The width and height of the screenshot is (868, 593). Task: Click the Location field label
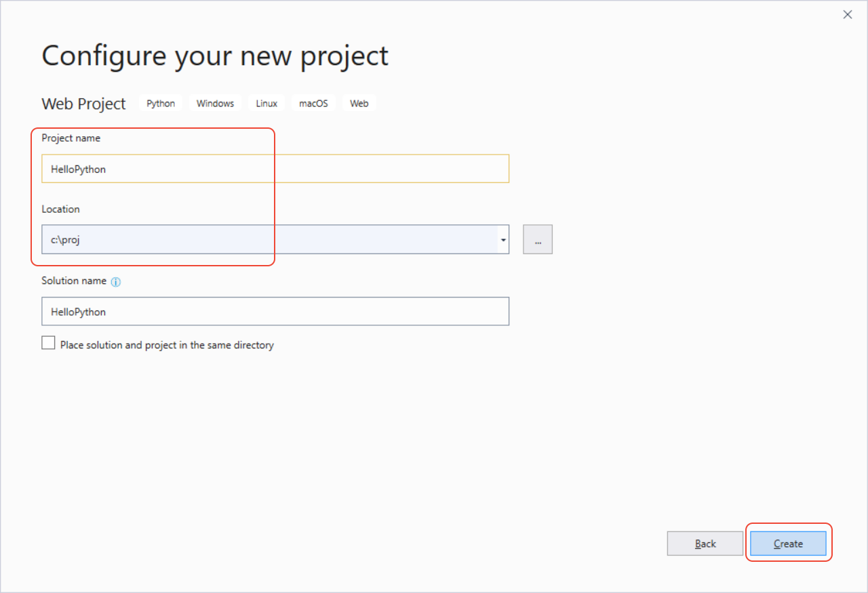coord(60,209)
